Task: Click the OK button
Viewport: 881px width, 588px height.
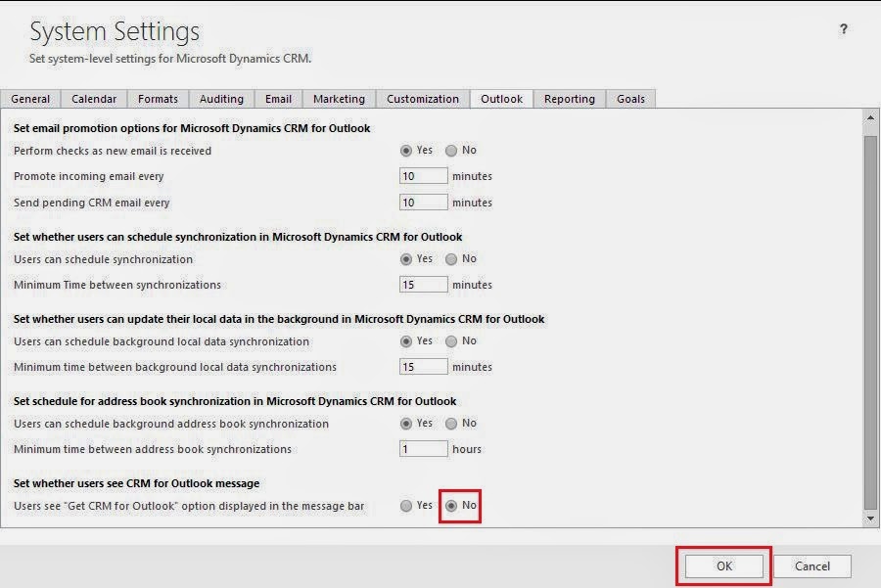Action: point(723,566)
